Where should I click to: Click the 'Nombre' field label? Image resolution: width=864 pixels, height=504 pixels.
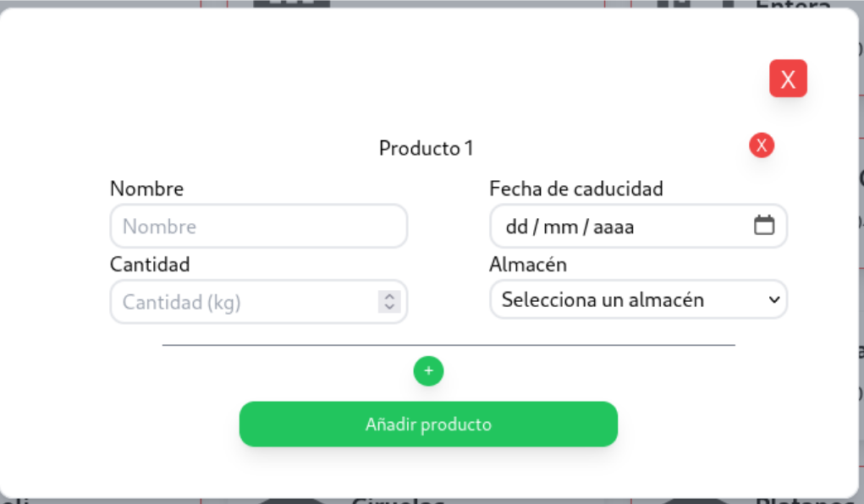[146, 189]
